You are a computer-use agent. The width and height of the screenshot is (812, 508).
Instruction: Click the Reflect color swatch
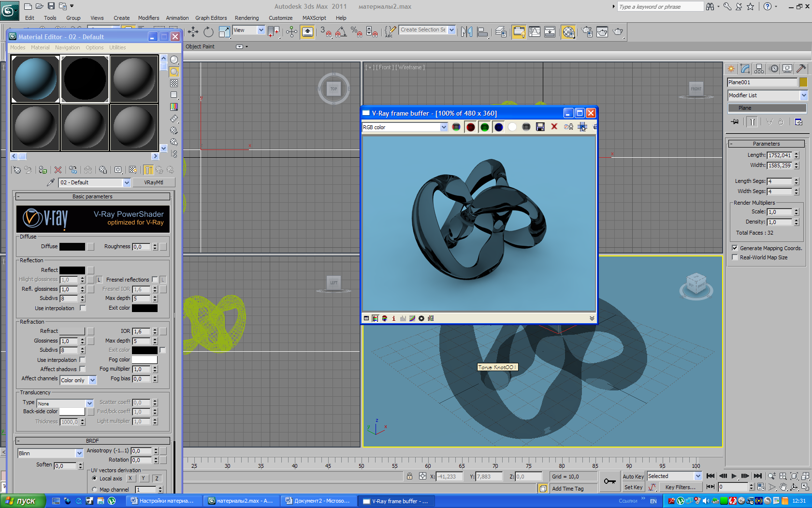[72, 270]
